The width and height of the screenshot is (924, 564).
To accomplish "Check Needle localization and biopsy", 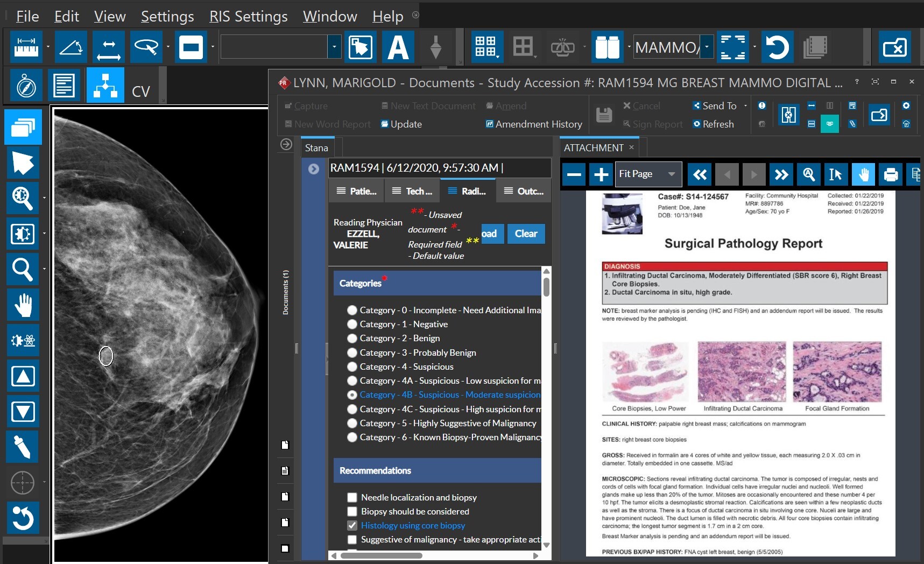I will (352, 497).
